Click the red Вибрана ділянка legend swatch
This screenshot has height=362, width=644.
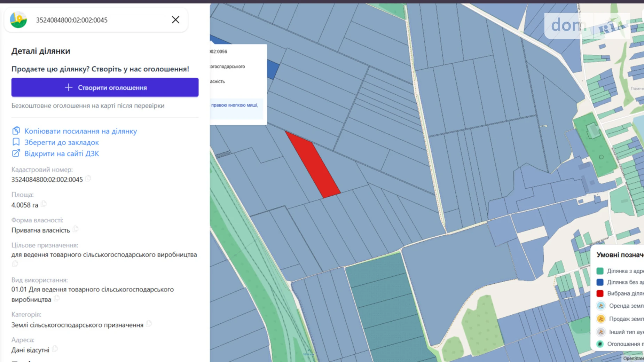pyautogui.click(x=600, y=293)
